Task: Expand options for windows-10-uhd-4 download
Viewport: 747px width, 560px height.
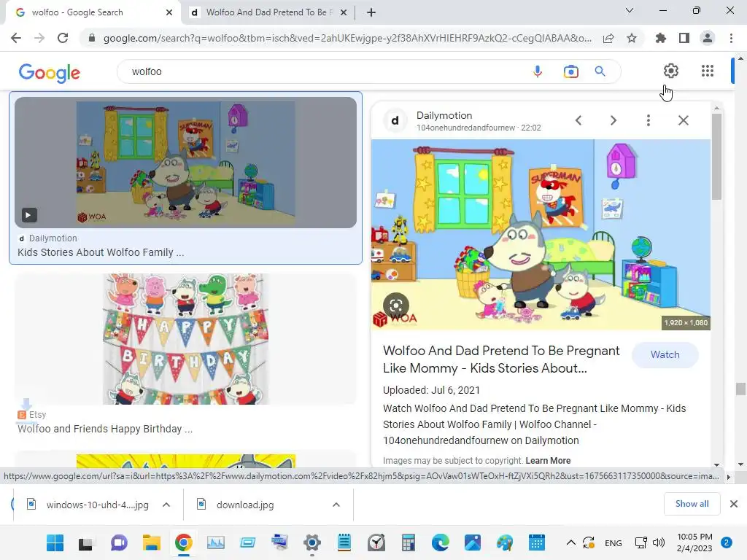Action: [166, 505]
